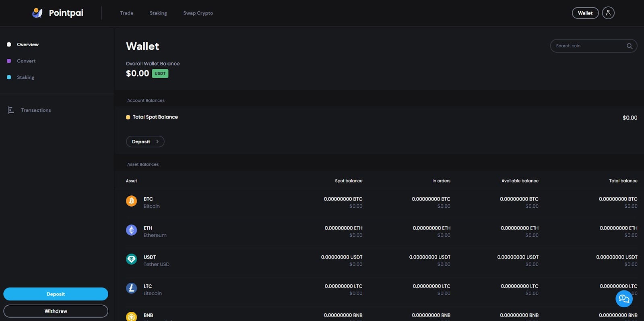Click BTC total balance value

(x=618, y=199)
